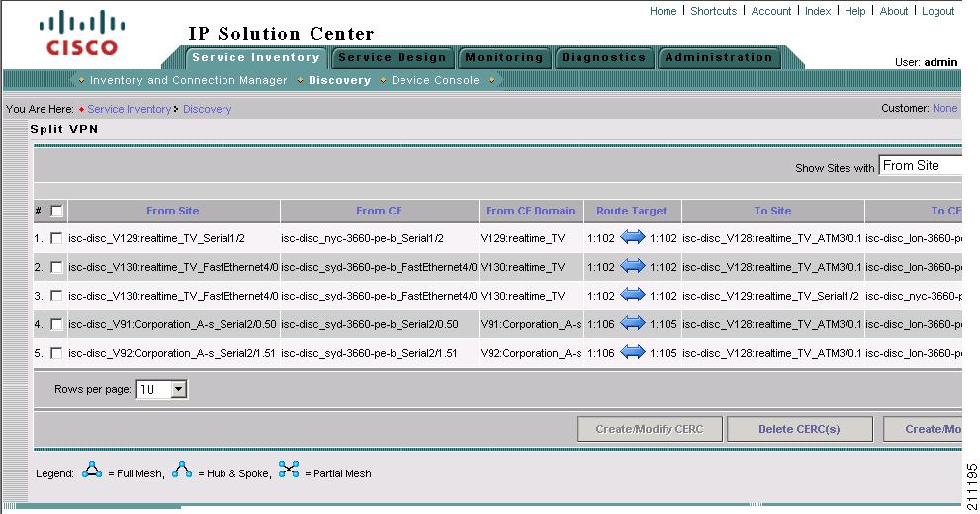Click route target arrow icon in row 4
The height and width of the screenshot is (514, 980).
pyautogui.click(x=633, y=324)
